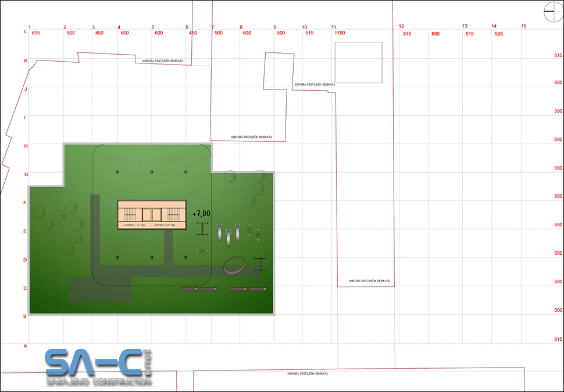This screenshot has height=392, width=564.
Task: Click grid axis number 10
Action: coord(305,27)
